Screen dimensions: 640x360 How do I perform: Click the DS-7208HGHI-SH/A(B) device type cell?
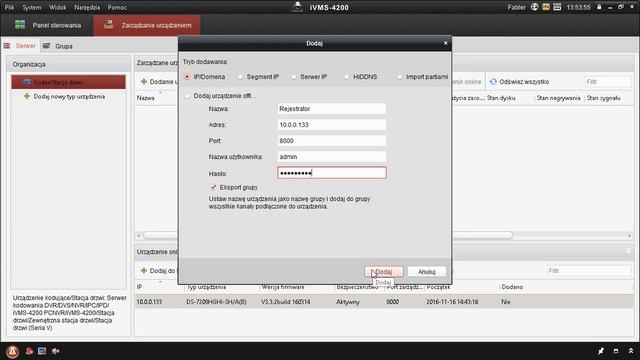coord(216,302)
